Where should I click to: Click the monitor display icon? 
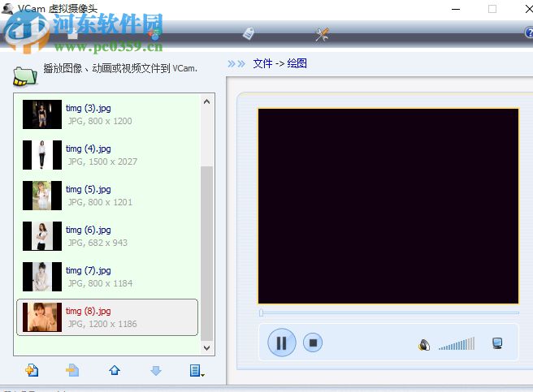pyautogui.click(x=497, y=343)
